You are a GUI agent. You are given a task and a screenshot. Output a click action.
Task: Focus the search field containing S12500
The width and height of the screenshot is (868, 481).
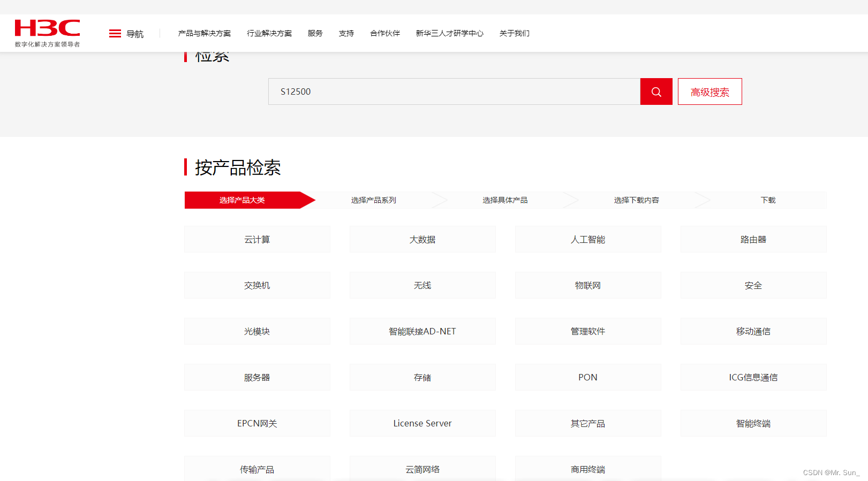click(454, 91)
